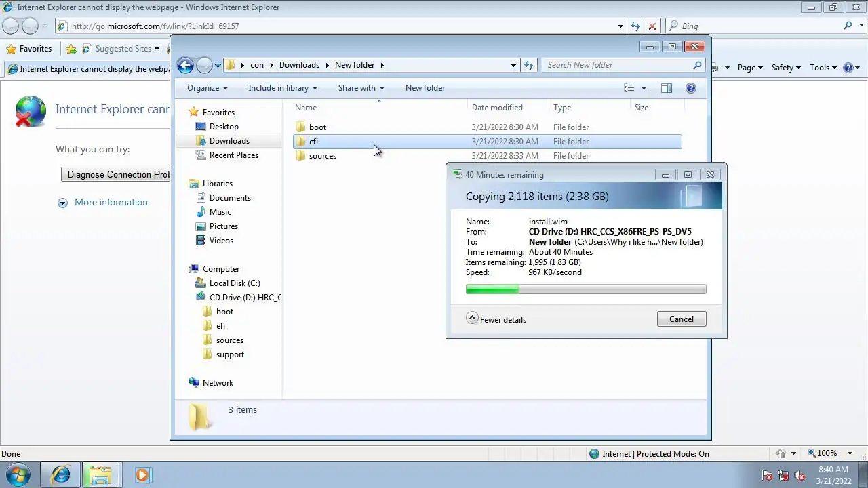The image size is (868, 488).
Task: Open the IE Safety menu
Action: pyautogui.click(x=786, y=68)
